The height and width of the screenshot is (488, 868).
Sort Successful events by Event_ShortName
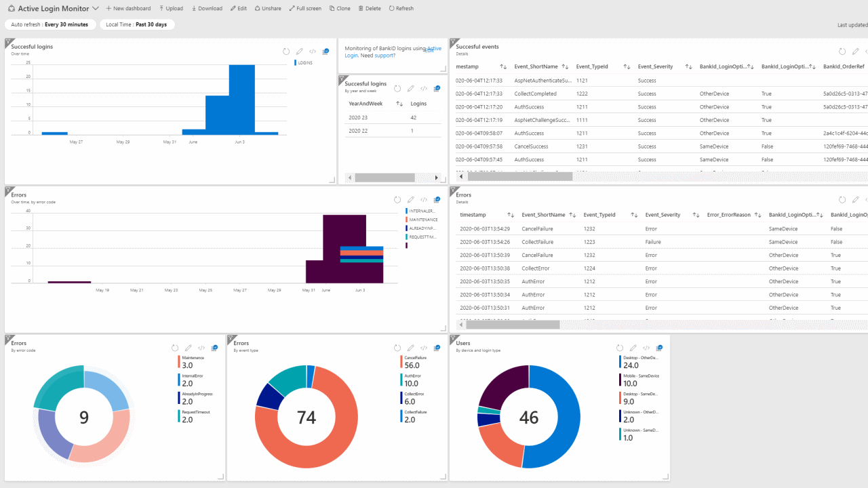point(565,66)
